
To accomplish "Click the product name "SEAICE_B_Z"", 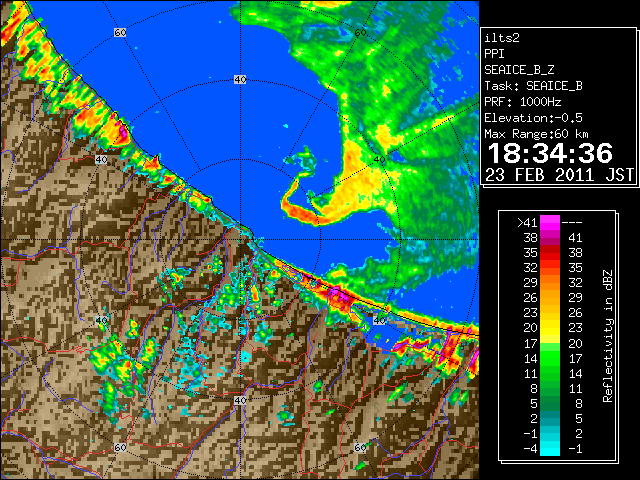I will point(519,70).
